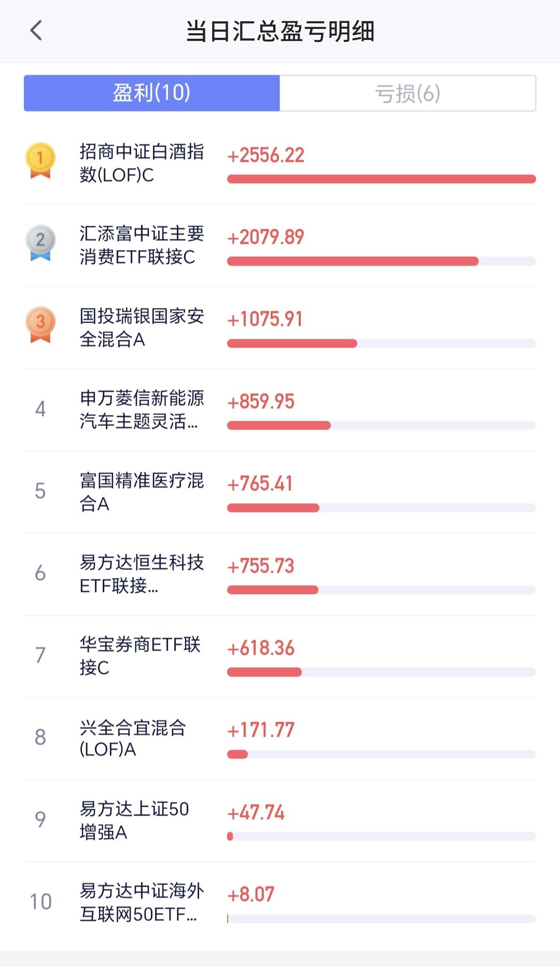Open 汇添富中证主要消费ETF联接C fund
This screenshot has width=560, height=967.
click(280, 246)
